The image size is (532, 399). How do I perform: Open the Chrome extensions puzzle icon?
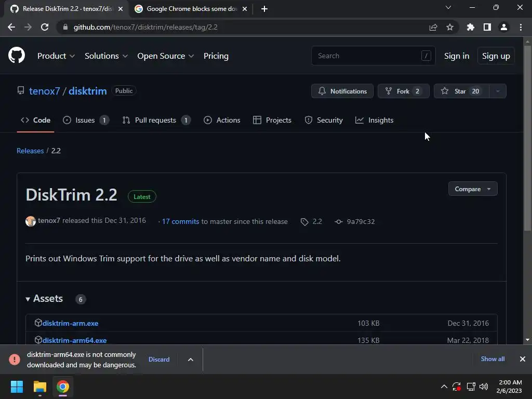471,27
